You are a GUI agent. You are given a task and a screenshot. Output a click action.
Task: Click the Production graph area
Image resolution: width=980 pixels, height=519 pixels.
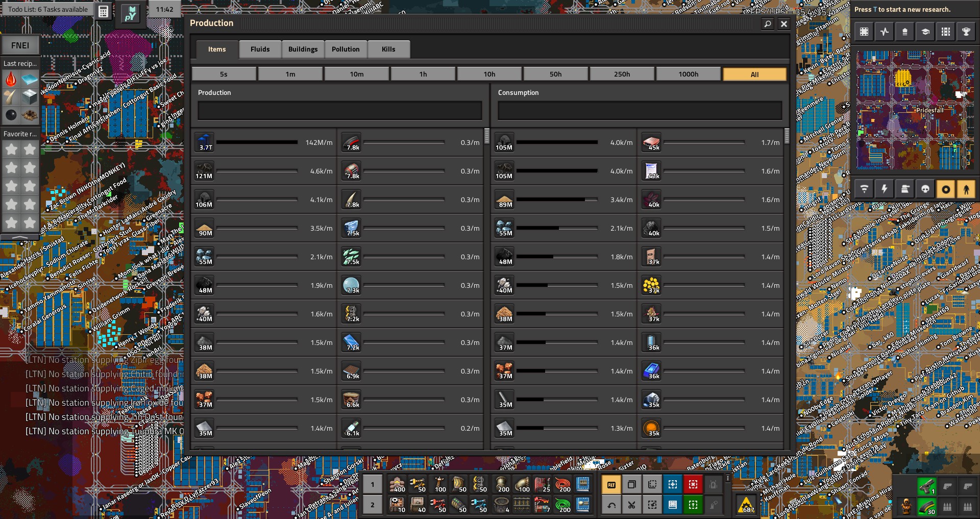coord(340,111)
